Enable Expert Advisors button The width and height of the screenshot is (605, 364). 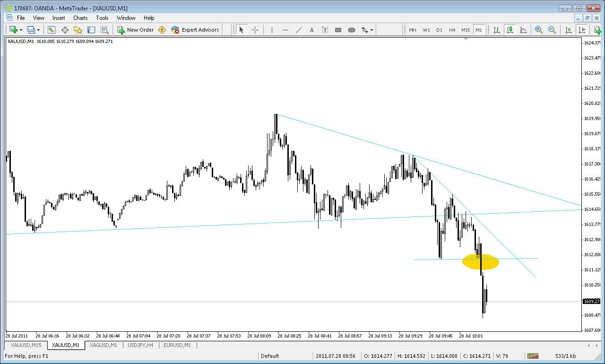[x=195, y=30]
